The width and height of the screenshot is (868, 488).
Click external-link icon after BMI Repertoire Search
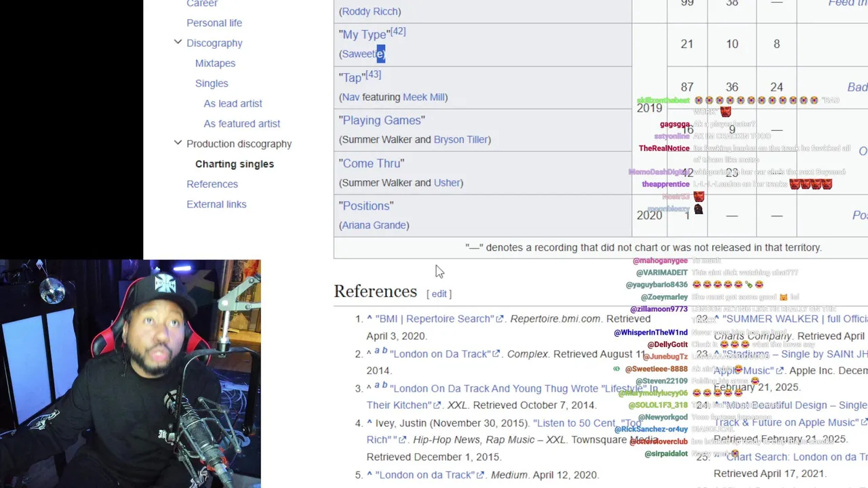click(x=500, y=319)
